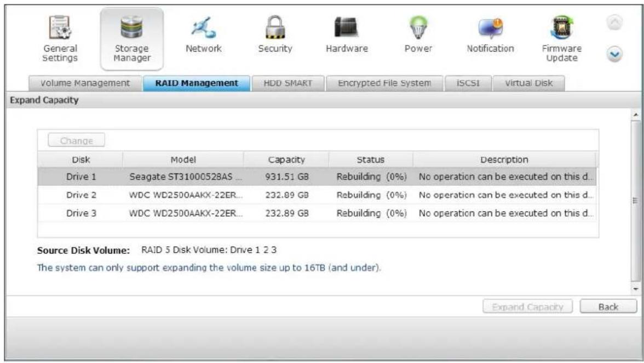Click the Change button

click(77, 140)
